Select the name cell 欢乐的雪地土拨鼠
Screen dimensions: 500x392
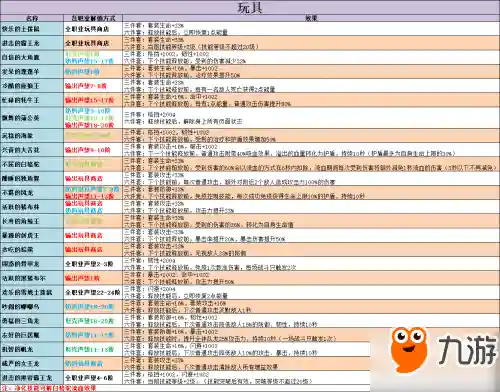pos(32,293)
